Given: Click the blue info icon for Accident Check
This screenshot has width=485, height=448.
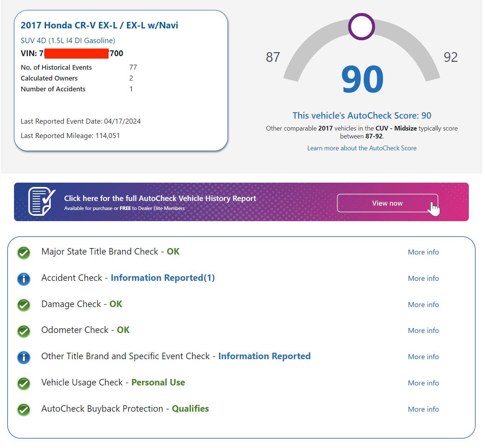Looking at the screenshot, I should (24, 279).
